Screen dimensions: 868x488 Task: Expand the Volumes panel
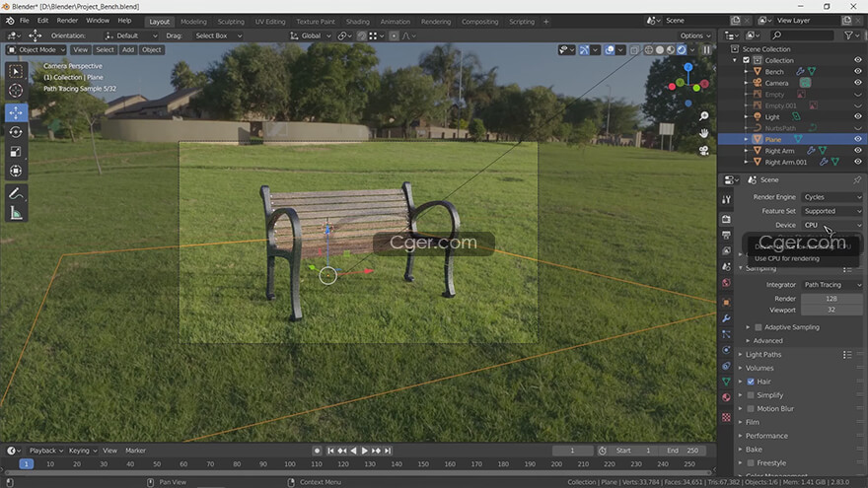click(x=759, y=368)
